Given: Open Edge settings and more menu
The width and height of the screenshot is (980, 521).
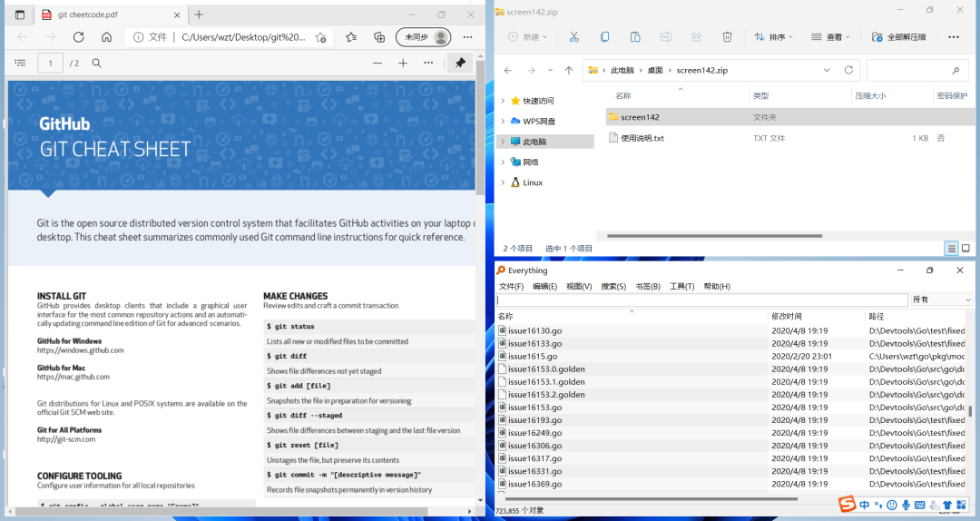Looking at the screenshot, I should 467,37.
